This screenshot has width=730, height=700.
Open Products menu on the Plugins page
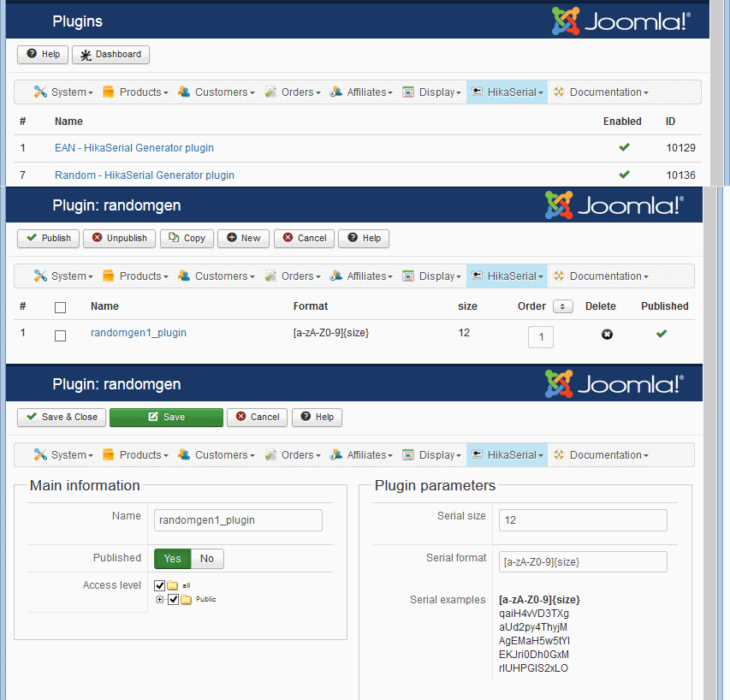click(x=135, y=92)
